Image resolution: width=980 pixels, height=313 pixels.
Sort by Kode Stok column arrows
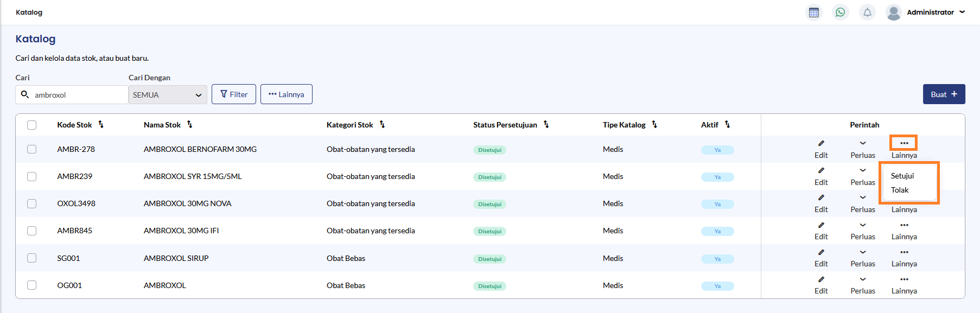(x=101, y=125)
